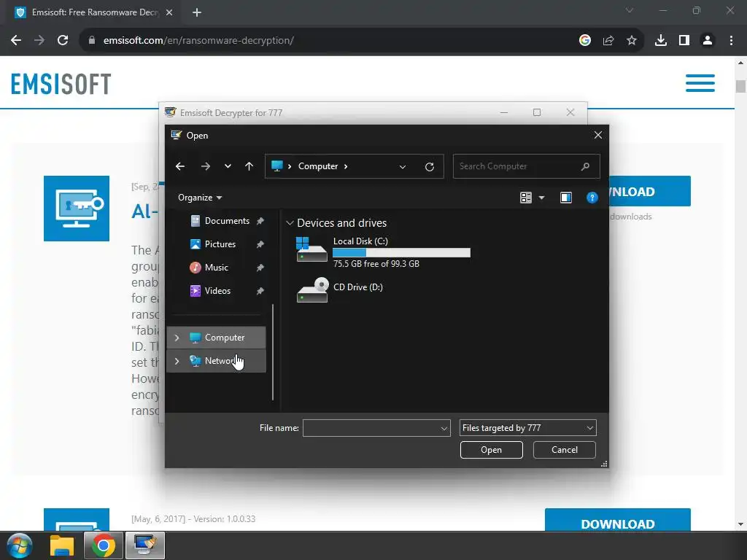Unpin Pictures using its pin icon

click(x=260, y=244)
